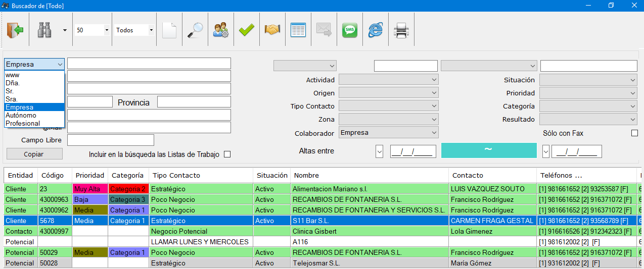Choose www from the open list
This screenshot has height=269, width=644.
pos(34,75)
